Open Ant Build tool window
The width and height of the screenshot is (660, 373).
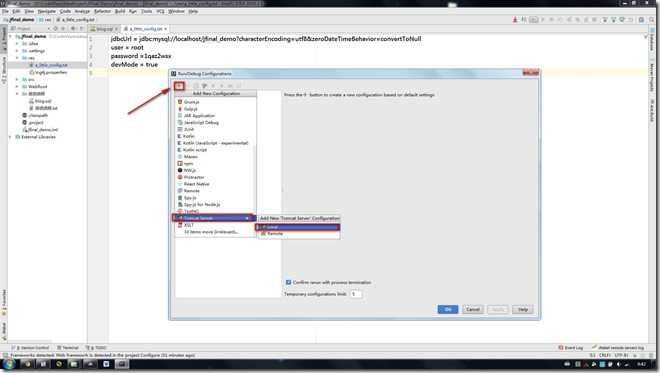[x=652, y=111]
